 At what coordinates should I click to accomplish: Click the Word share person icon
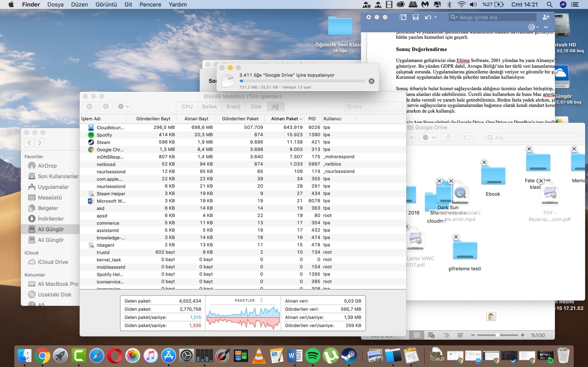point(546,17)
